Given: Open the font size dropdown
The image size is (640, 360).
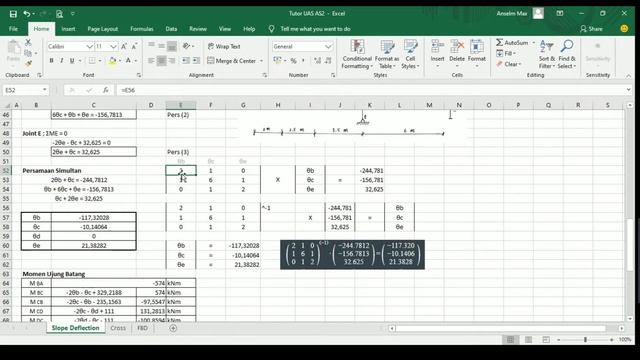Looking at the screenshot, I should pyautogui.click(x=113, y=47).
